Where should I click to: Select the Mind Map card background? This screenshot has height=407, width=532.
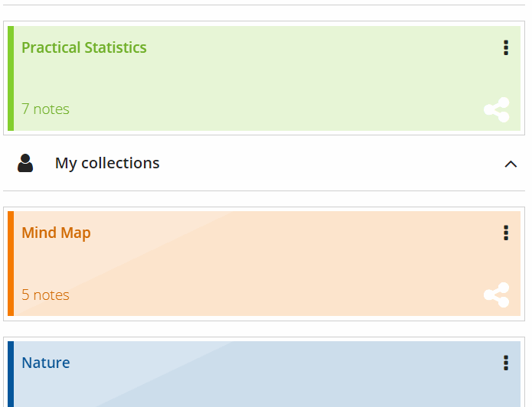267,263
